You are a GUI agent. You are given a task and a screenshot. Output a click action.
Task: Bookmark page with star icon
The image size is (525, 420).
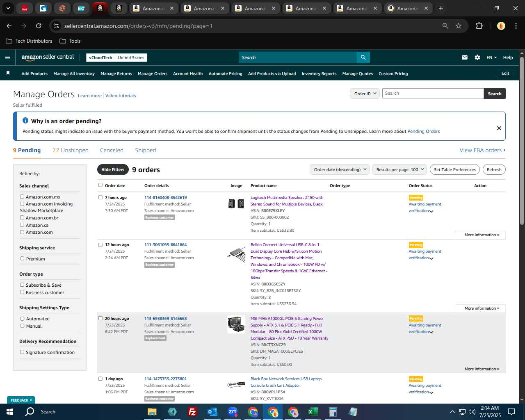tap(459, 26)
